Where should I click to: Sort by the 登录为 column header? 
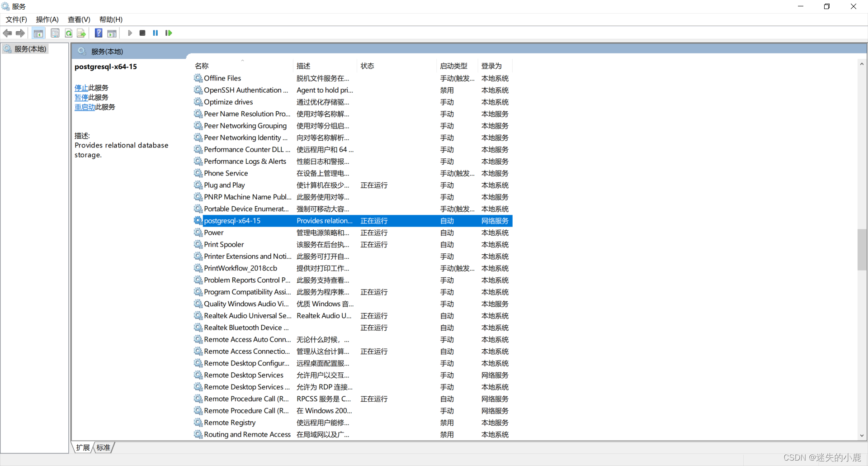tap(495, 66)
